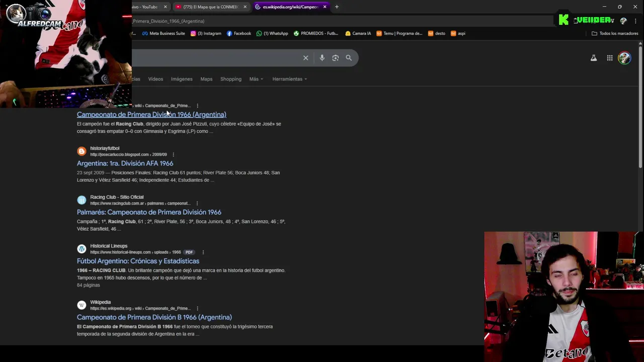Close the es.wikipedia.org tab

click(x=325, y=7)
